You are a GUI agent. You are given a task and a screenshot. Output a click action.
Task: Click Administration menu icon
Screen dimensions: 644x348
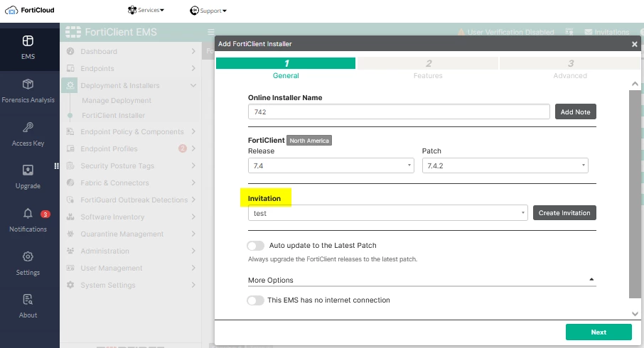point(70,251)
